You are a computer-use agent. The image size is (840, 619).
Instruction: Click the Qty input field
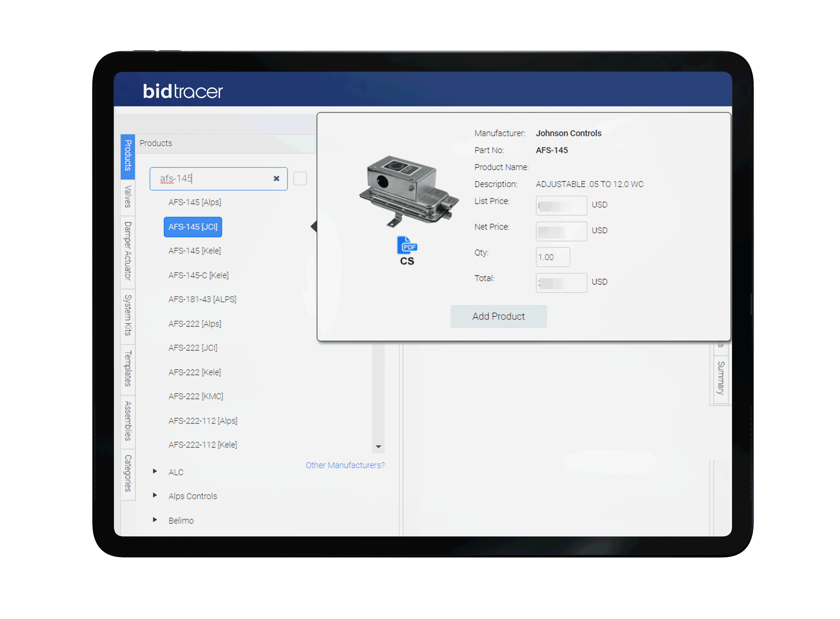[552, 257]
